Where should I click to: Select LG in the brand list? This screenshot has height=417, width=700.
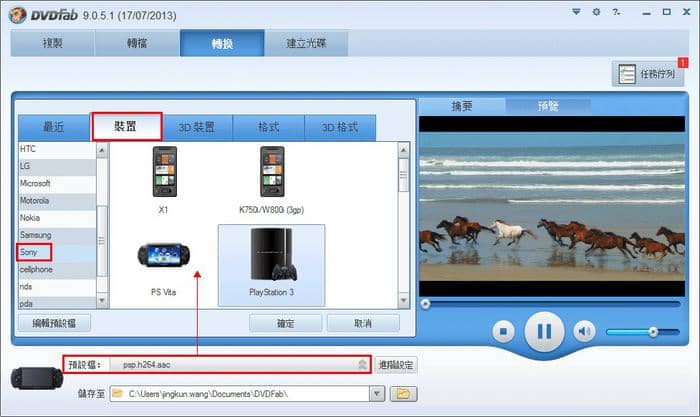[x=57, y=166]
